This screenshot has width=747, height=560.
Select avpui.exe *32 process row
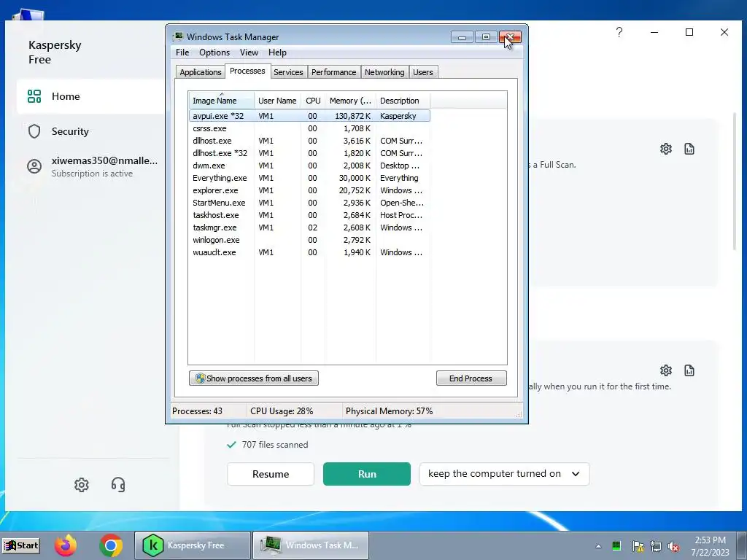(x=309, y=116)
